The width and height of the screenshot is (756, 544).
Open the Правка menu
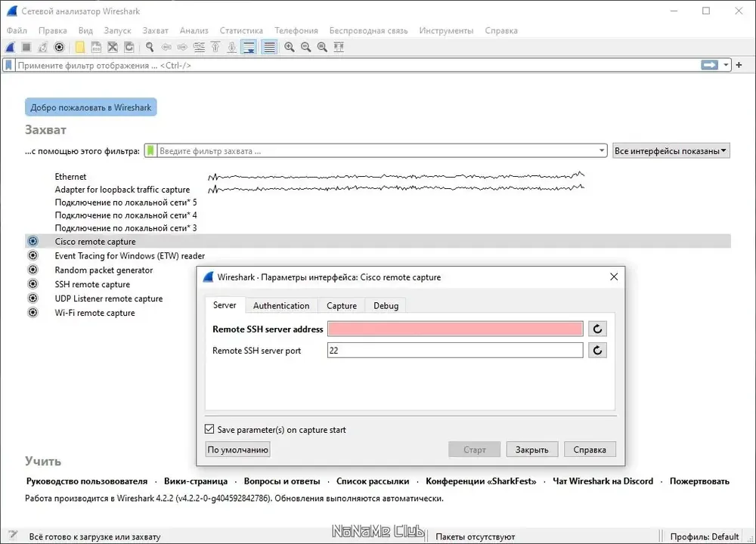point(53,30)
